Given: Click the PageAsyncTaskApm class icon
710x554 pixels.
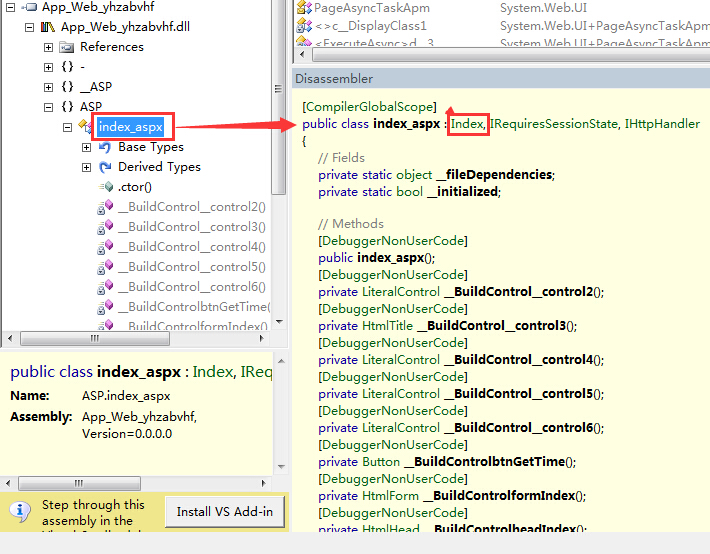Looking at the screenshot, I should [304, 8].
